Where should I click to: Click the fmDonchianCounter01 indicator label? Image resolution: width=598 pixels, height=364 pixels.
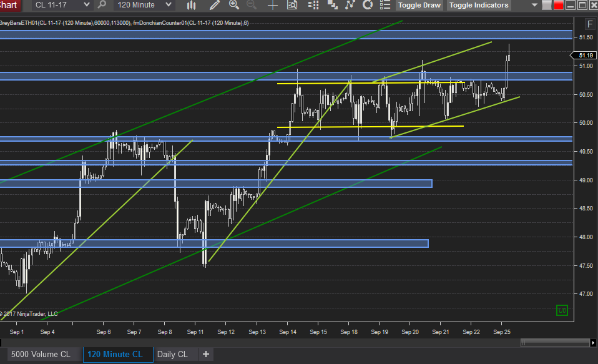point(190,23)
